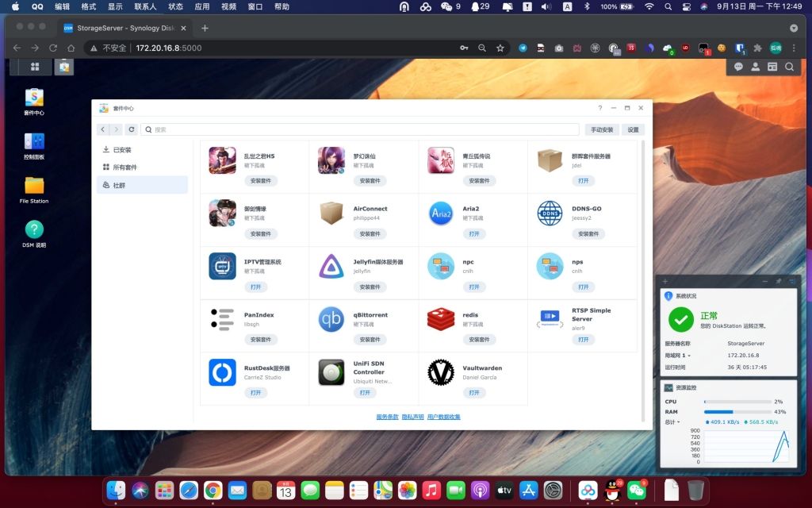The width and height of the screenshot is (812, 508).
Task: Add a widget with plus icon
Action: point(665,281)
